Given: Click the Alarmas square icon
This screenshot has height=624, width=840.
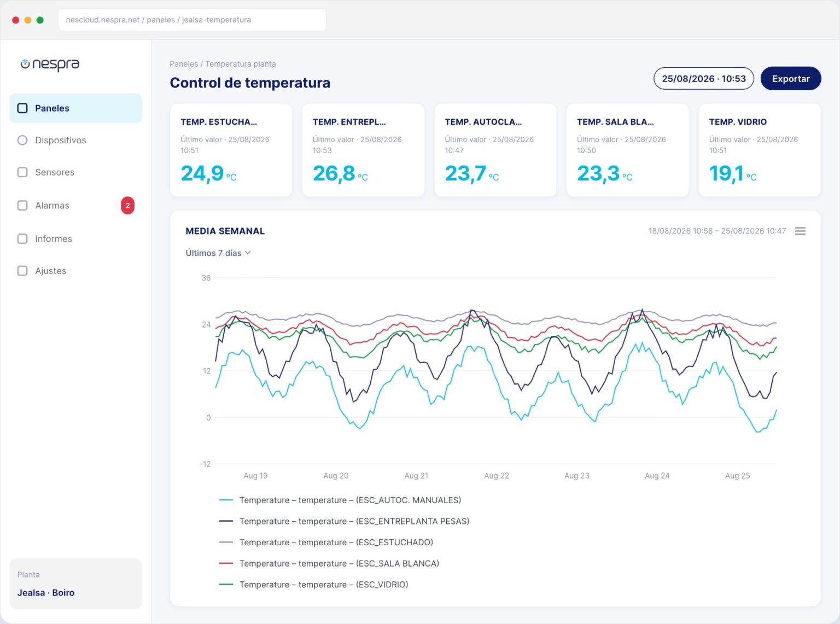Looking at the screenshot, I should coord(22,206).
